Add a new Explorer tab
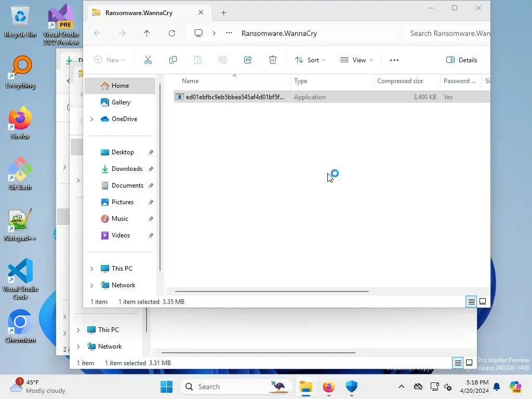Viewport: 532px width, 399px height. (223, 13)
